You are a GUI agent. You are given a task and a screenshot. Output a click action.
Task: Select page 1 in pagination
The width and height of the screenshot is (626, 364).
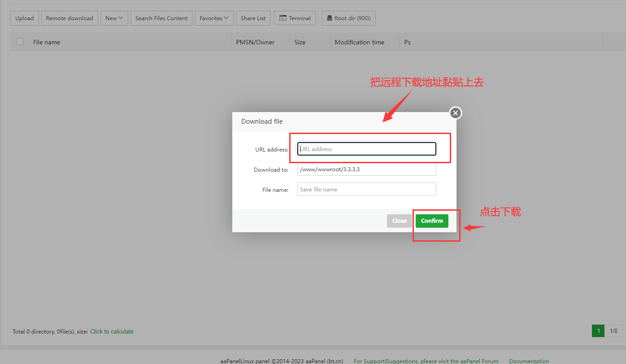pyautogui.click(x=598, y=331)
